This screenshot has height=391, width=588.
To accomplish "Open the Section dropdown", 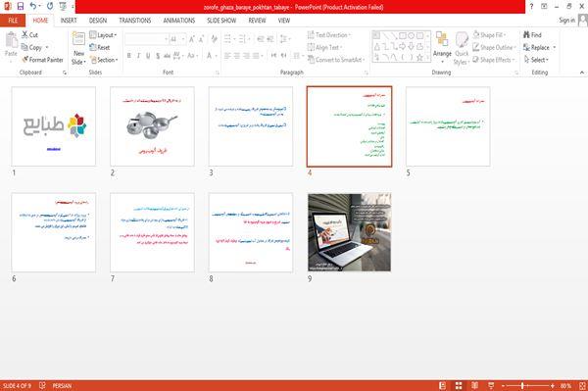I will click(x=104, y=60).
